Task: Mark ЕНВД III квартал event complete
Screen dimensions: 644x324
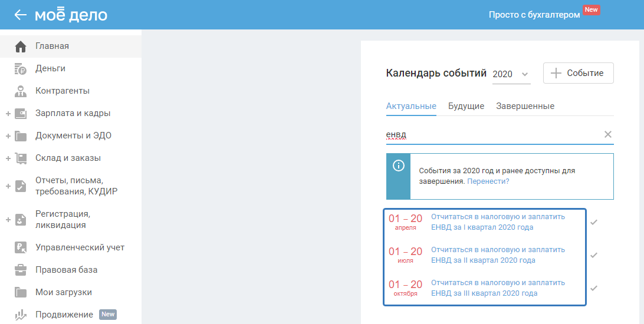Action: coord(594,288)
